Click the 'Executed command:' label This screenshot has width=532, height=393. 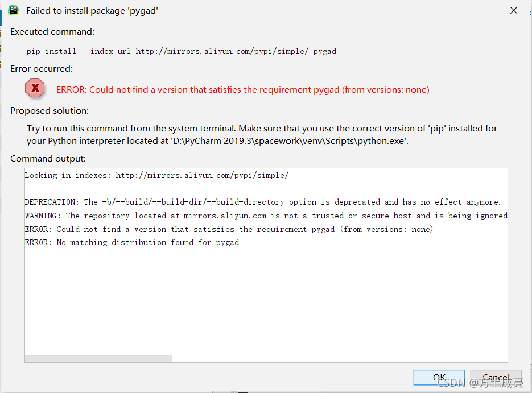(52, 32)
